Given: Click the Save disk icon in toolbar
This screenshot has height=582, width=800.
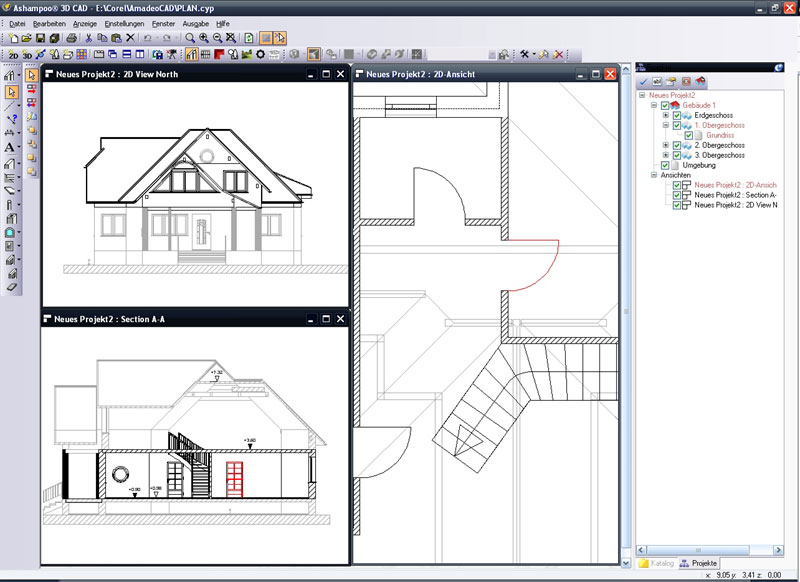Looking at the screenshot, I should click(40, 38).
